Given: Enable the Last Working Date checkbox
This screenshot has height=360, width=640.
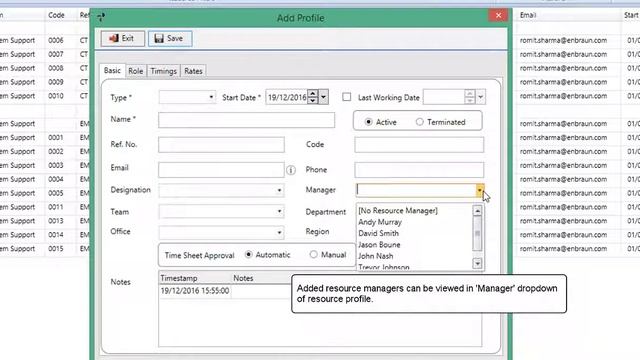Looking at the screenshot, I should 347,97.
